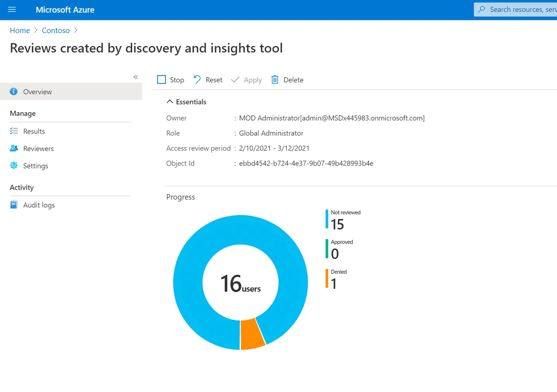Screen dimensions: 557x392
Task: Click the orange Denied donut segment
Action: click(253, 334)
